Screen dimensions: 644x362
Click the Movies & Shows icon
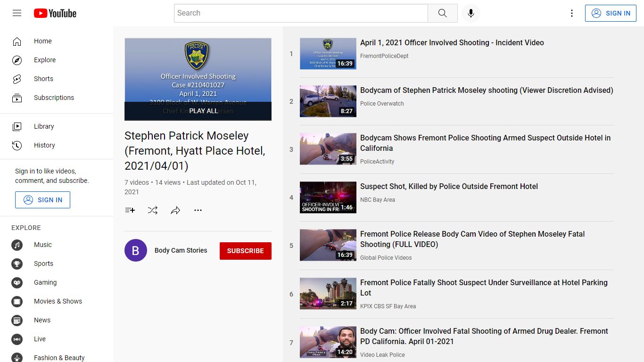(17, 301)
